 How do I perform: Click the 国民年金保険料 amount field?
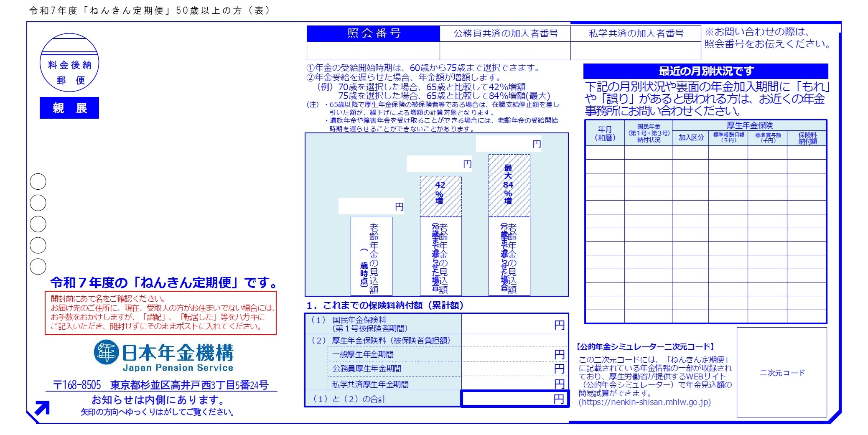[x=514, y=324]
